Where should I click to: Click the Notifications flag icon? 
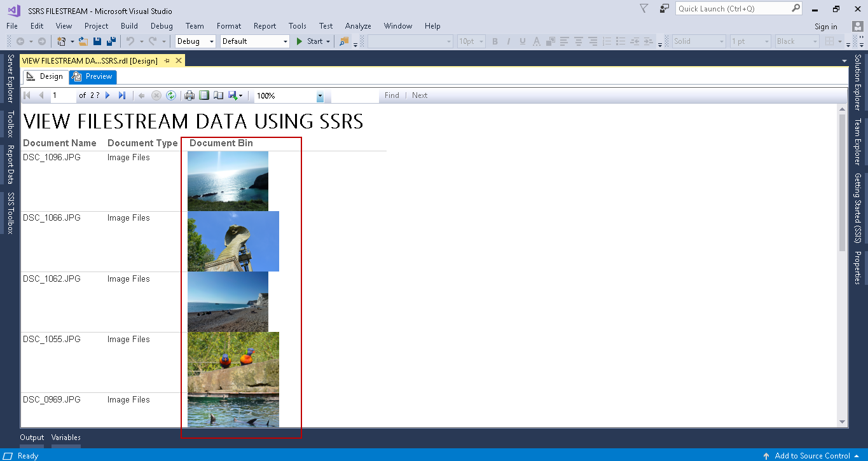coord(644,9)
